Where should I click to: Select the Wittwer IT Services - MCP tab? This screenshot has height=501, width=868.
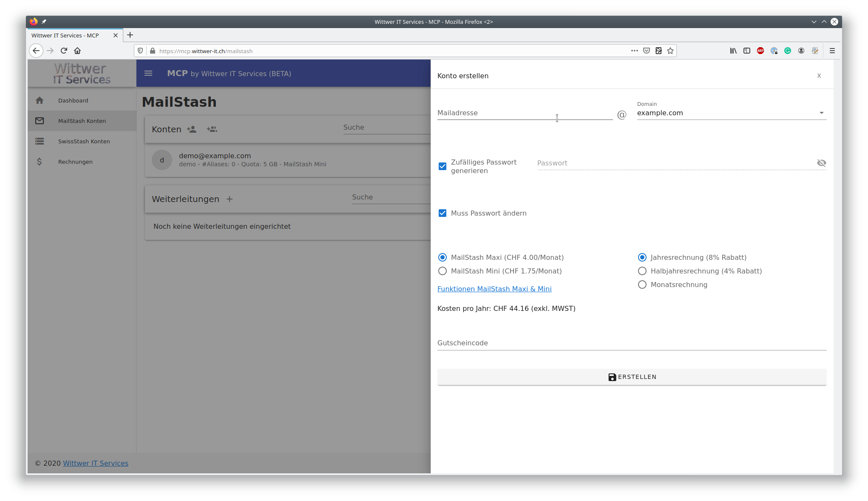(x=75, y=35)
